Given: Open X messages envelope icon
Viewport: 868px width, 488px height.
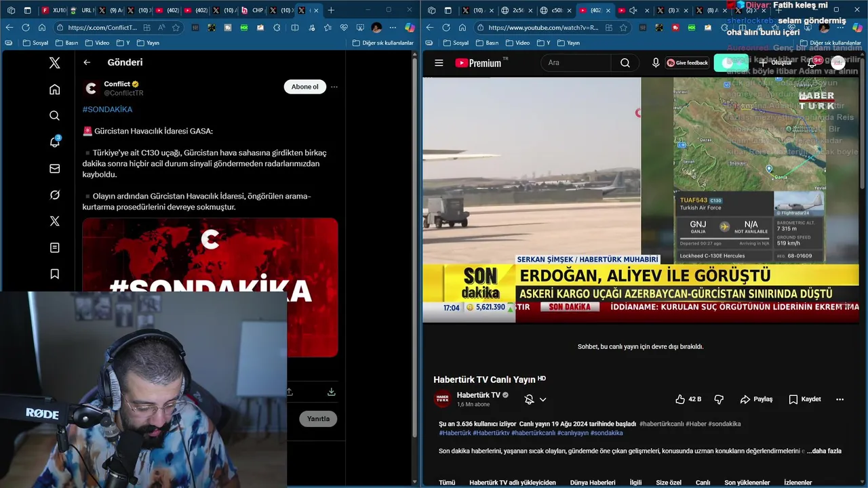Looking at the screenshot, I should pos(55,169).
